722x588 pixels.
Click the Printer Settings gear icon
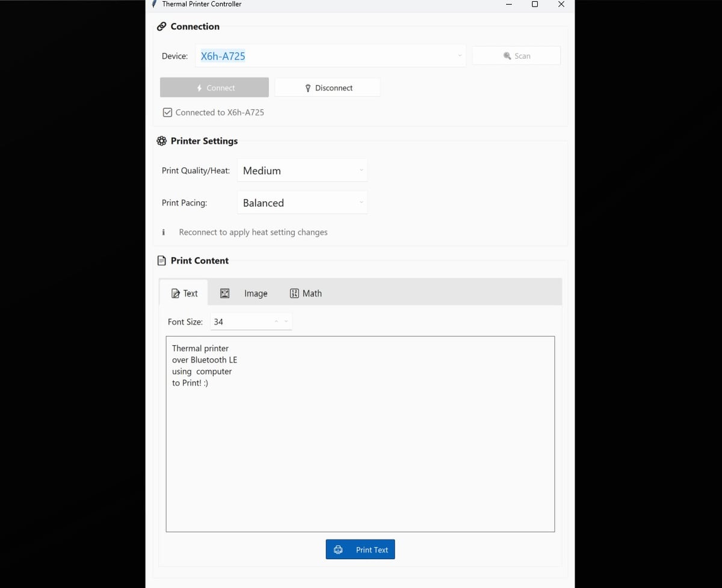click(161, 141)
